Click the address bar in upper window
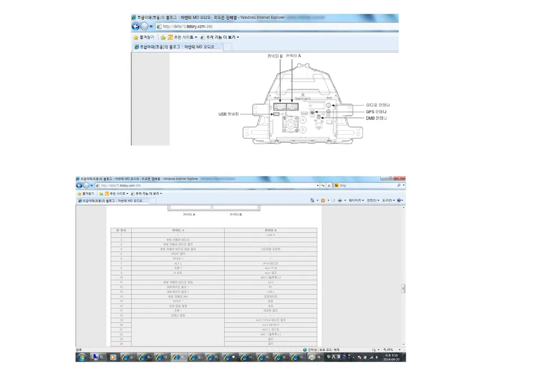Screen dimensions: 541x392 tap(277, 26)
